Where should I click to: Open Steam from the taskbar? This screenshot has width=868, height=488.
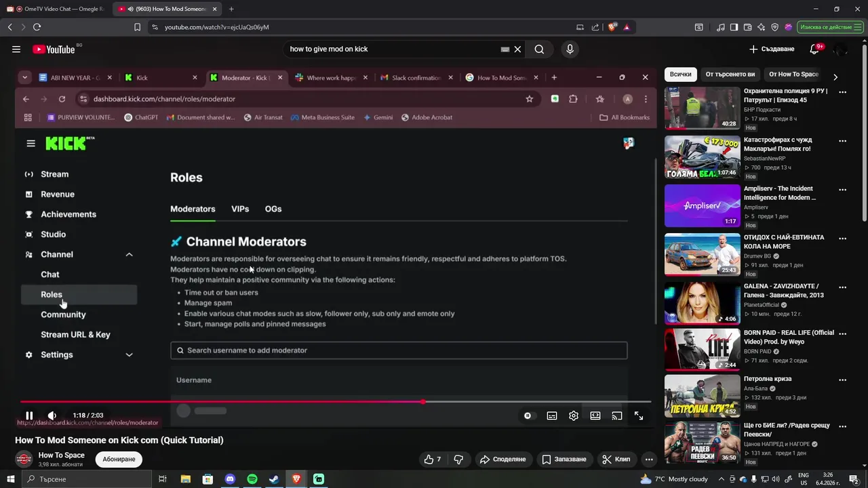pyautogui.click(x=274, y=479)
